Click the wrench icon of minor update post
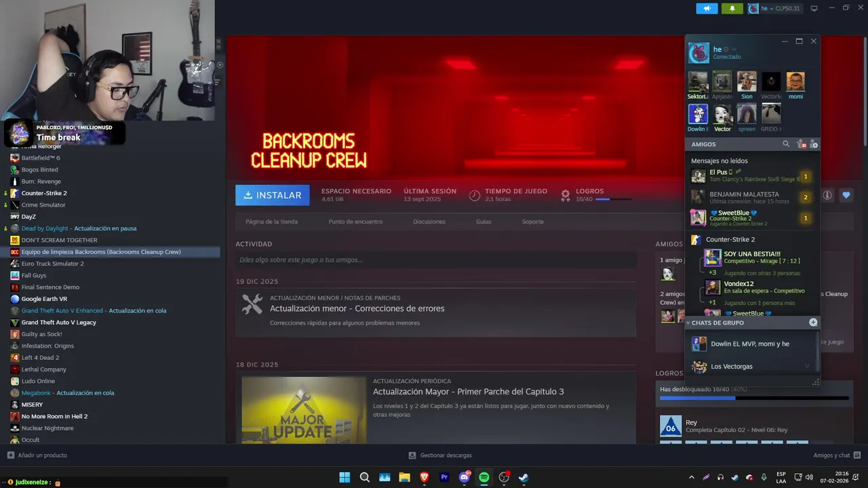Screen dimensions: 868x488 click(252, 304)
